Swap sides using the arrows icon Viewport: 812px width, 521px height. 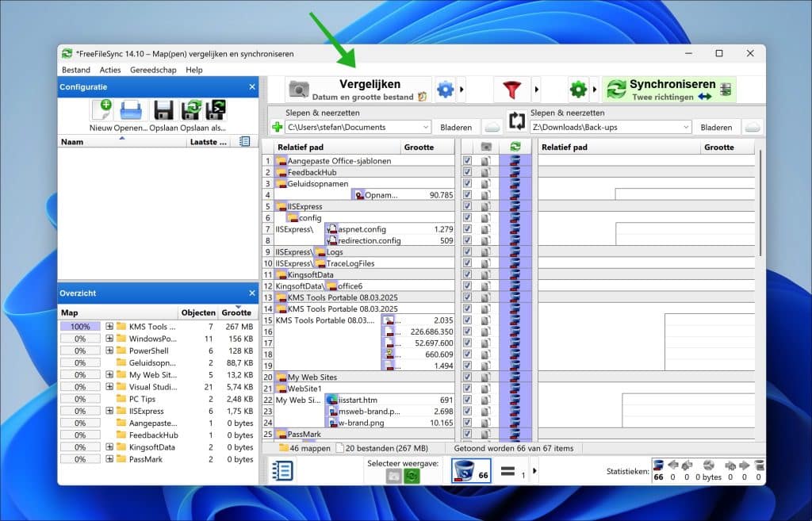point(517,121)
